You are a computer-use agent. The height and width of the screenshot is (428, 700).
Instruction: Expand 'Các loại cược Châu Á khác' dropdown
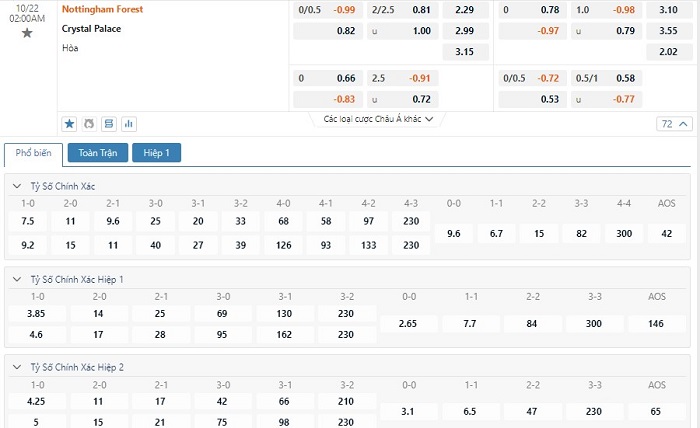(378, 119)
